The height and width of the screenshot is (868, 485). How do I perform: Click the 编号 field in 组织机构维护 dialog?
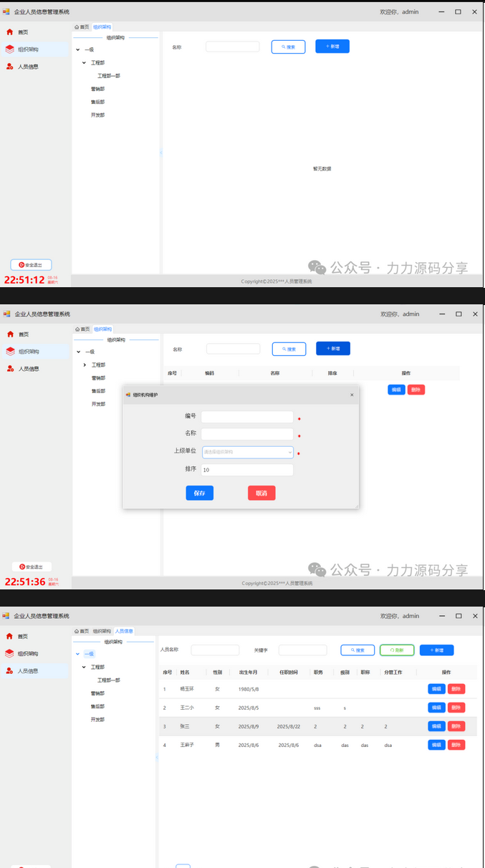247,417
